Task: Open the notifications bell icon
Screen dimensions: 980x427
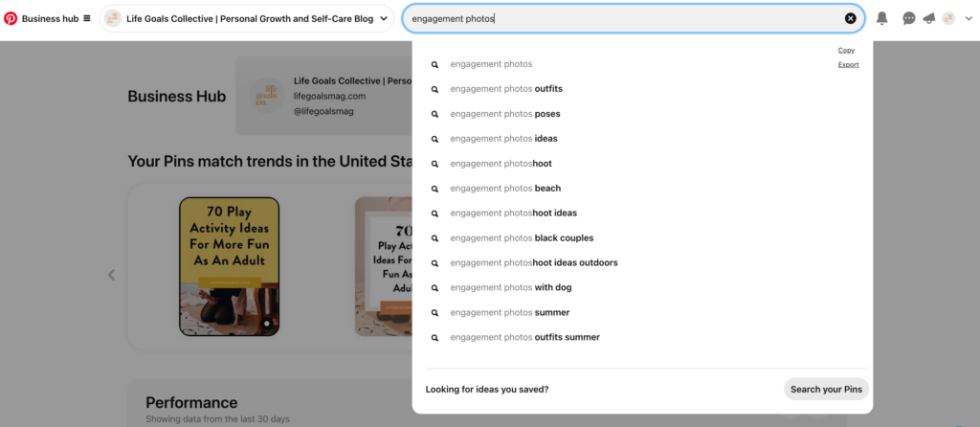Action: point(881,19)
